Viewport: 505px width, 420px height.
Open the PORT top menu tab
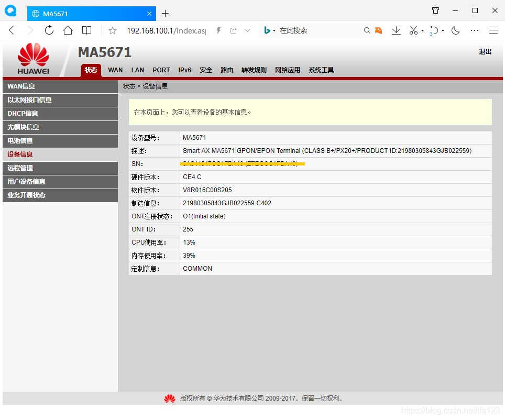coord(161,70)
